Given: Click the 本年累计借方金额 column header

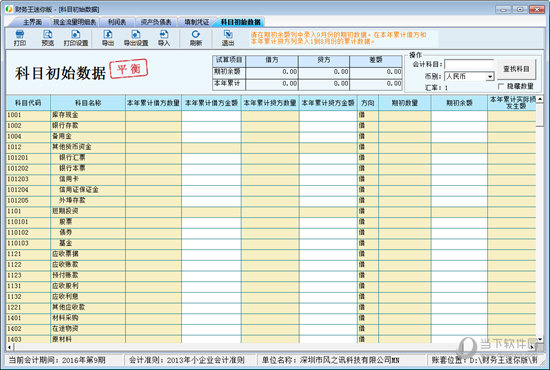Looking at the screenshot, I should tap(212, 103).
